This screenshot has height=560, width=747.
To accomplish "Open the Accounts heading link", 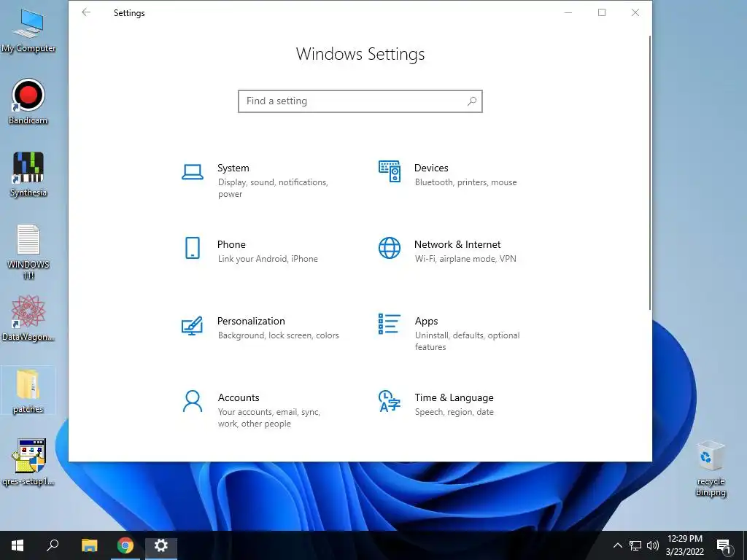I will (x=239, y=397).
